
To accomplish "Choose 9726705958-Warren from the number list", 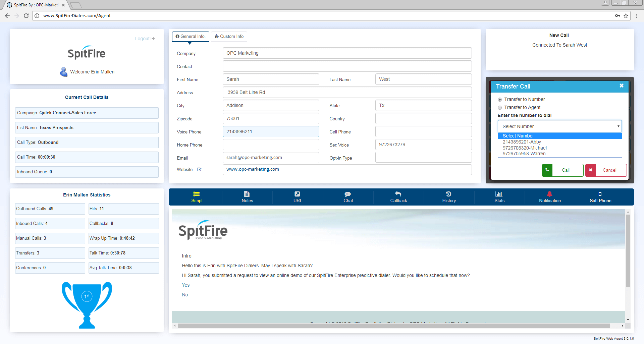I will [559, 154].
